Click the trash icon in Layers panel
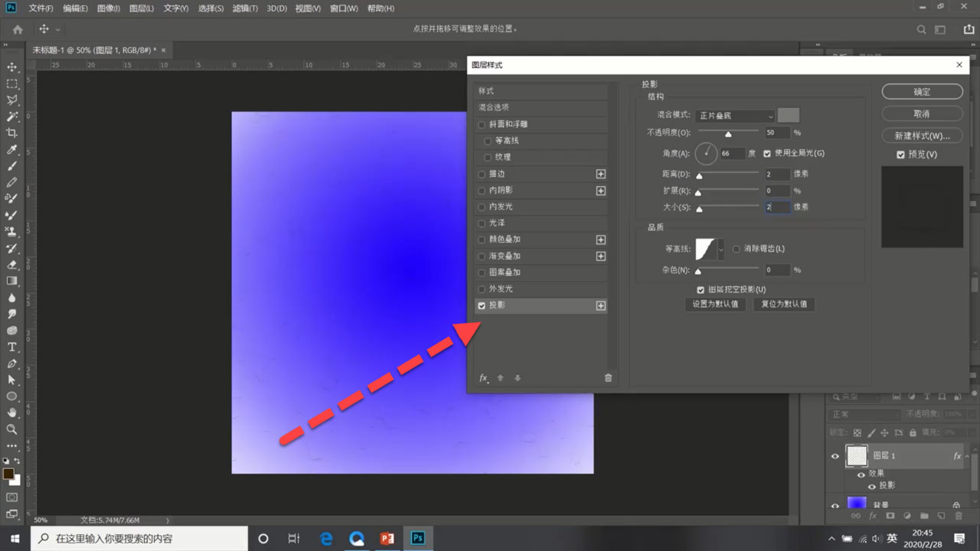Viewport: 980px width, 551px height. pos(957,516)
